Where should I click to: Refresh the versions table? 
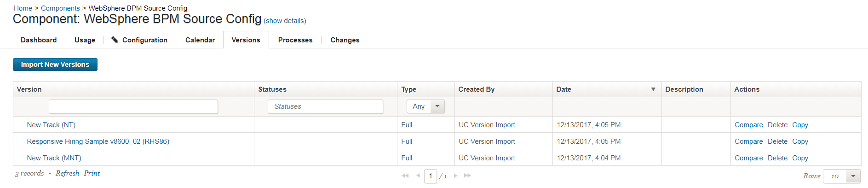(x=67, y=173)
